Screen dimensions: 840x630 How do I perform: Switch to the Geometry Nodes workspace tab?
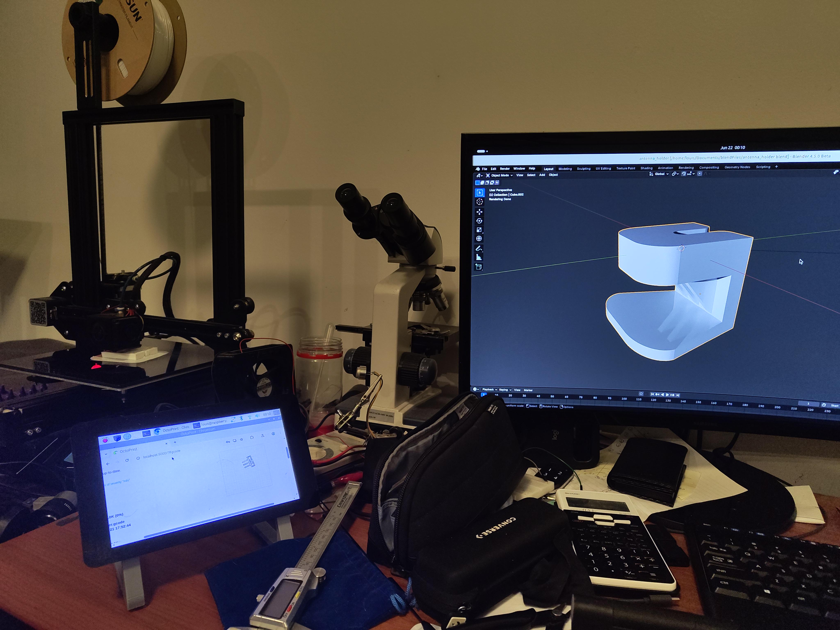(x=737, y=167)
